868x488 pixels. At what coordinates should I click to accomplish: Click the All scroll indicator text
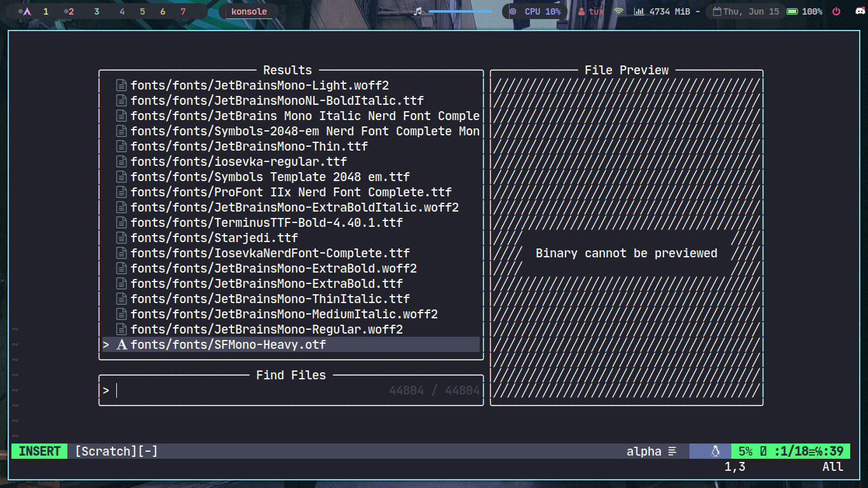pyautogui.click(x=833, y=466)
